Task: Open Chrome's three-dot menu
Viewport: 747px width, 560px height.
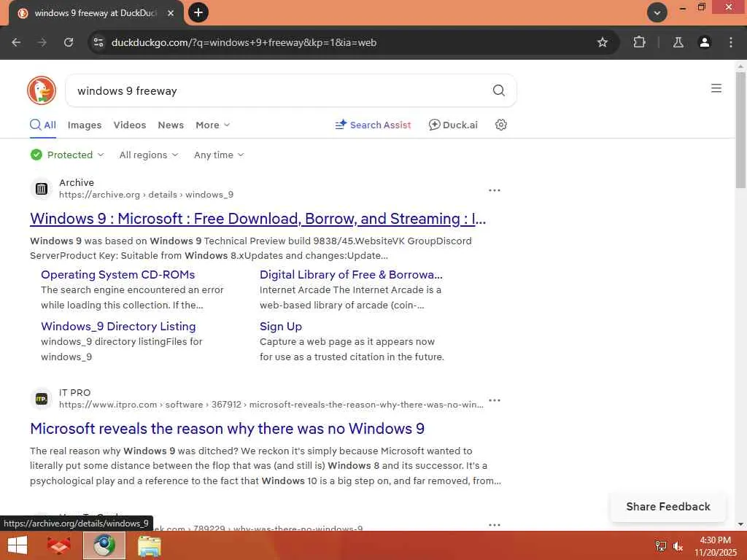Action: click(x=731, y=42)
